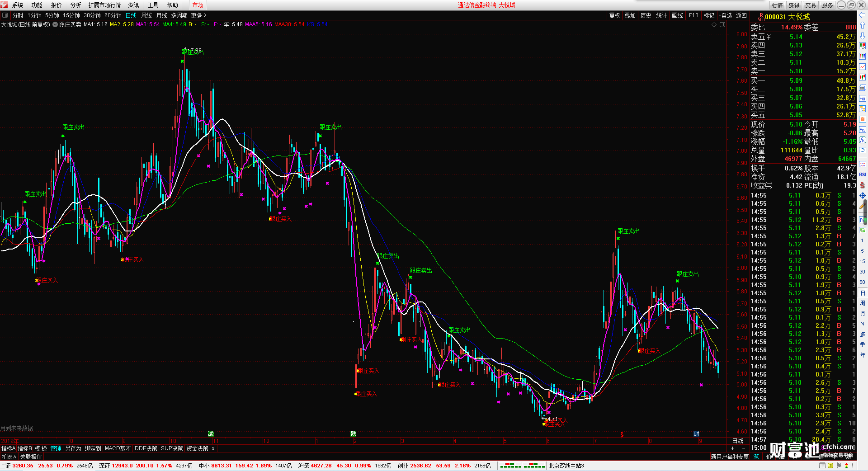
Task: Switch to the 市场 tab
Action: point(198,5)
